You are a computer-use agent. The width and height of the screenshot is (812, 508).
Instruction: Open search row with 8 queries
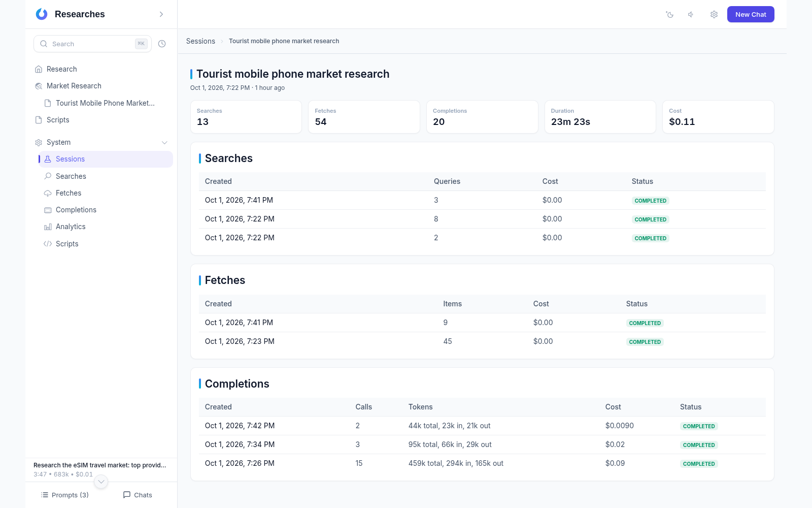click(x=482, y=219)
